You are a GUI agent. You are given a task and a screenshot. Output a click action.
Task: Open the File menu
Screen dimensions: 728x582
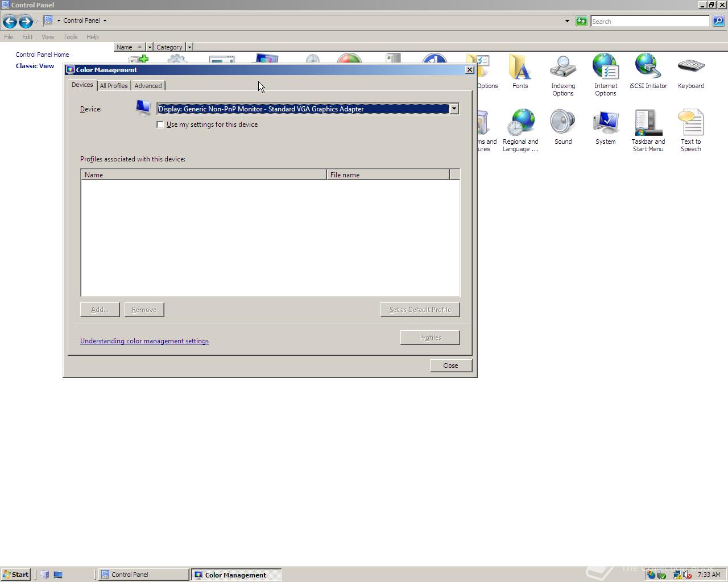coord(9,37)
